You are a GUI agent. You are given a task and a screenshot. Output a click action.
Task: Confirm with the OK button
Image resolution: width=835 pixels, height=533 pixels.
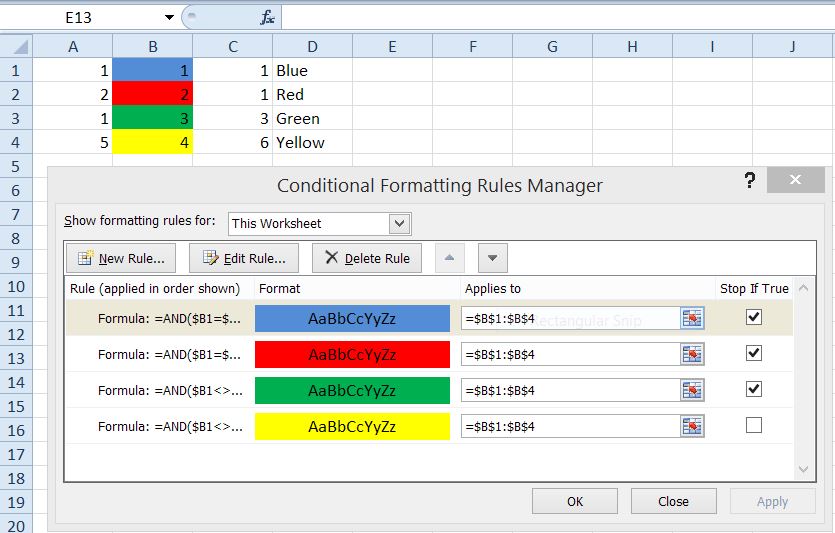(x=575, y=502)
